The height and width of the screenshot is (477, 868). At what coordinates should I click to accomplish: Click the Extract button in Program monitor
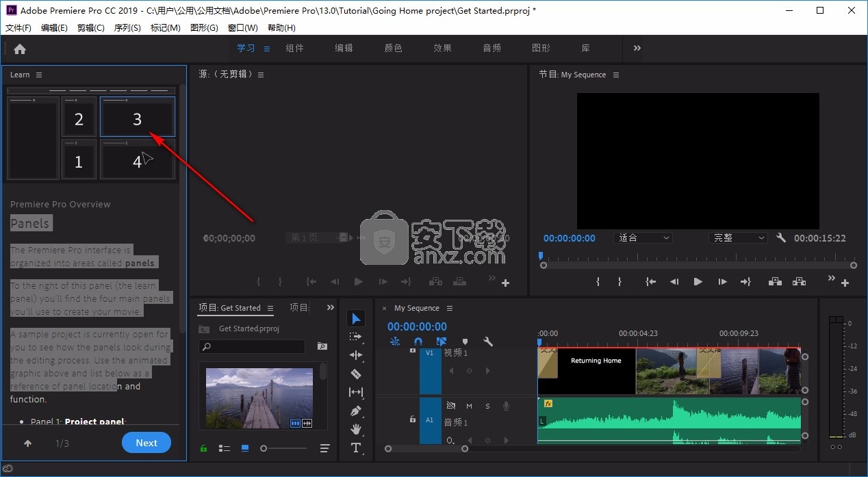pos(798,282)
